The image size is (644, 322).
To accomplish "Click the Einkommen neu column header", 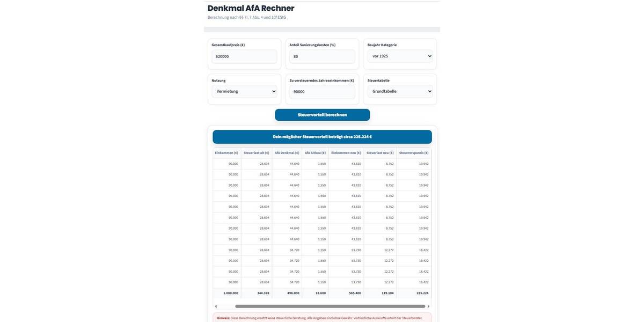I will (x=346, y=153).
